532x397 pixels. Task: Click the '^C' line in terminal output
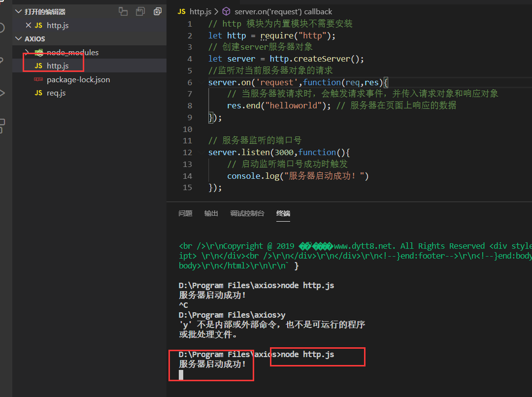(x=183, y=305)
